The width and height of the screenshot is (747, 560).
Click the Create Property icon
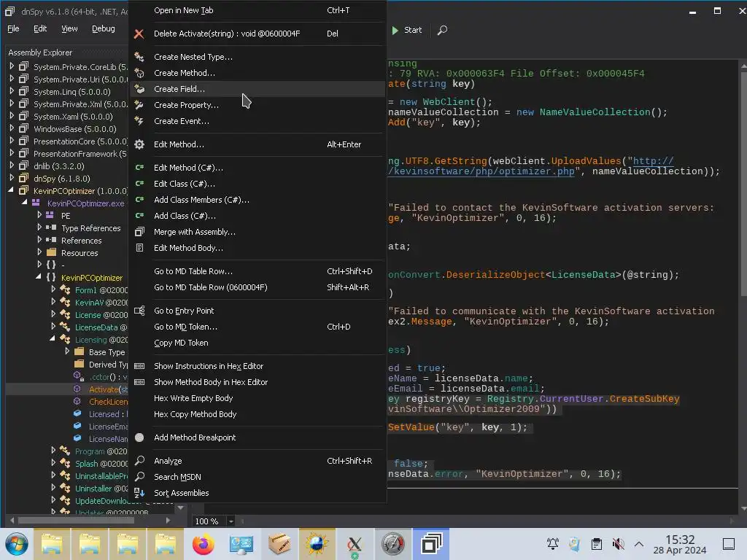click(139, 105)
